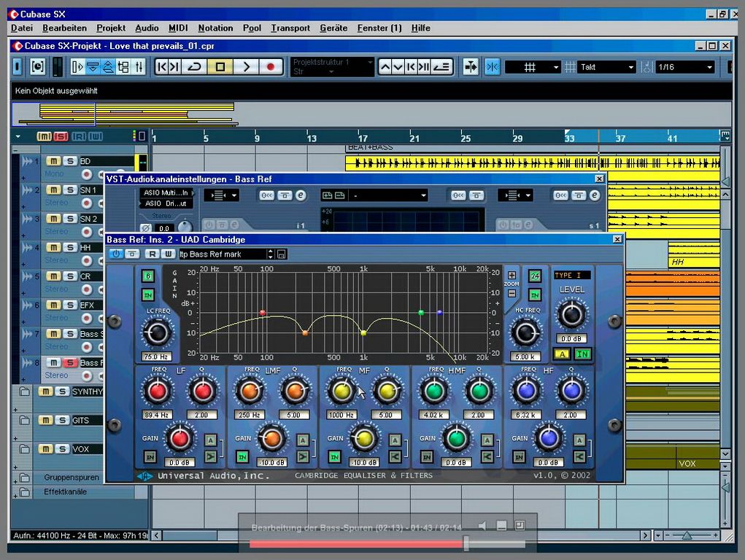This screenshot has height=560, width=745.
Task: Unsolo the Bass Ref track on track 8
Action: (70, 363)
